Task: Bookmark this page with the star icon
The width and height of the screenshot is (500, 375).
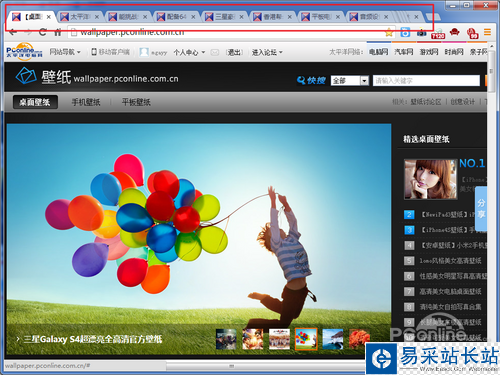Action: (x=389, y=32)
